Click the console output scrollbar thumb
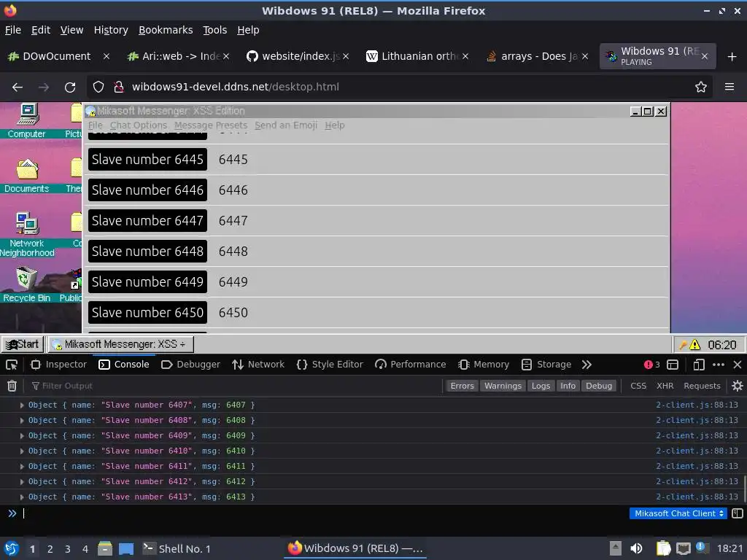The height and width of the screenshot is (560, 747). click(745, 488)
